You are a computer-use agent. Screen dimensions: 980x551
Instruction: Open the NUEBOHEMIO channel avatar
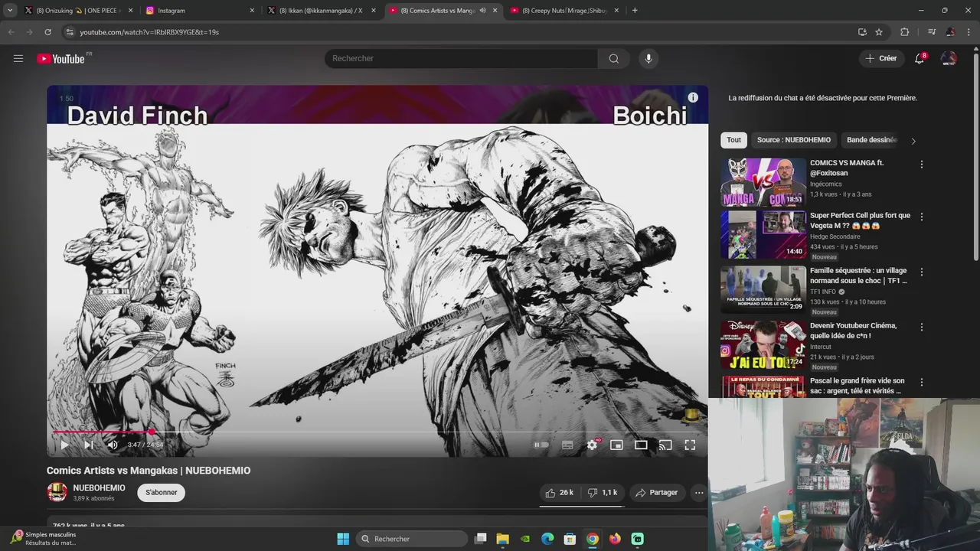[57, 492]
